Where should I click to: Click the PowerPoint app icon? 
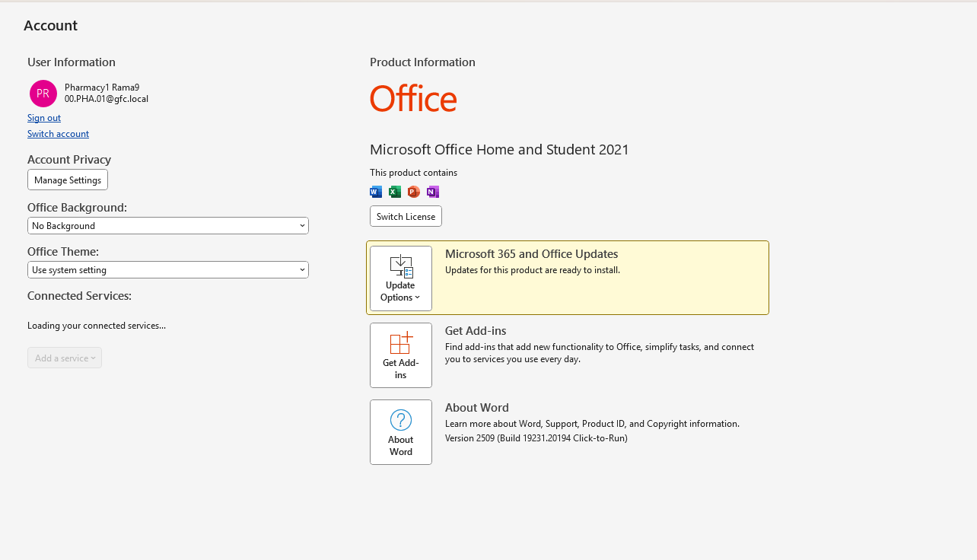pos(414,192)
